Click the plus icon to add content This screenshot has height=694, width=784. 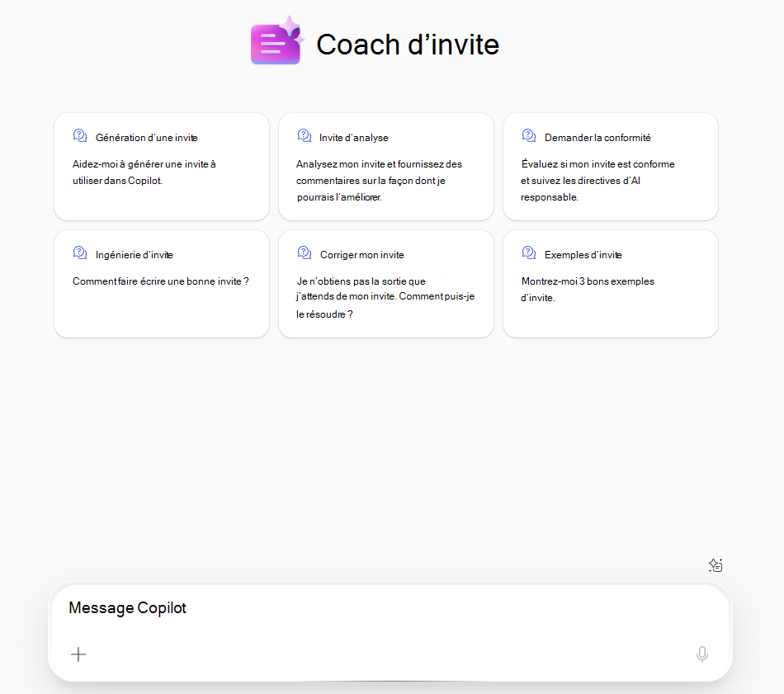tap(78, 654)
